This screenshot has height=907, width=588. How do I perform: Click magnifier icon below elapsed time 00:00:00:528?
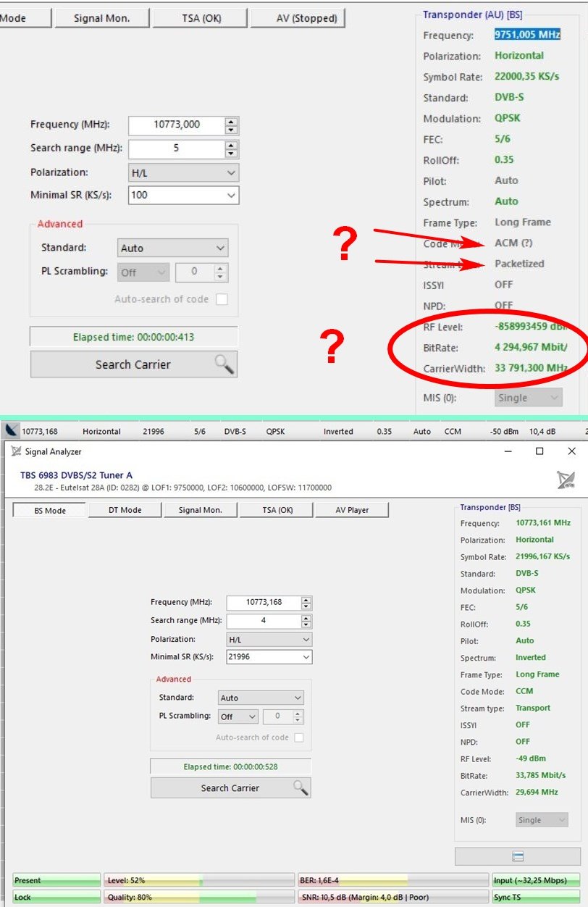pos(300,788)
